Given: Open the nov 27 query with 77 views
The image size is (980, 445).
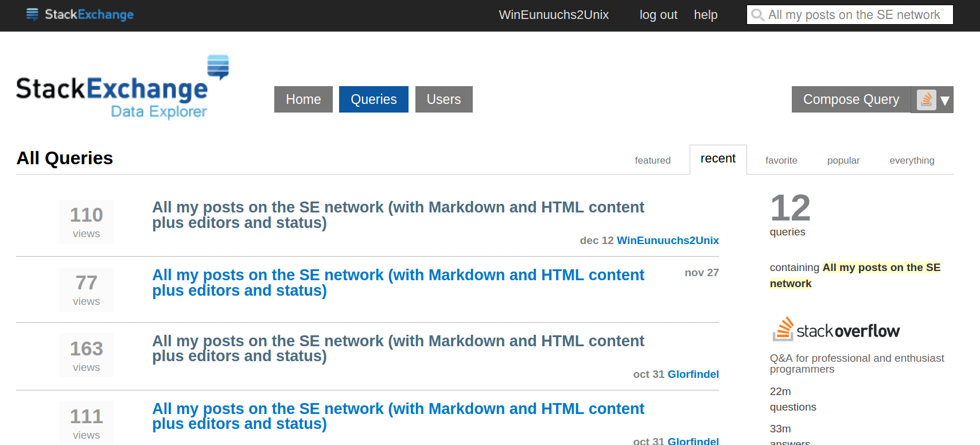Looking at the screenshot, I should 398,283.
